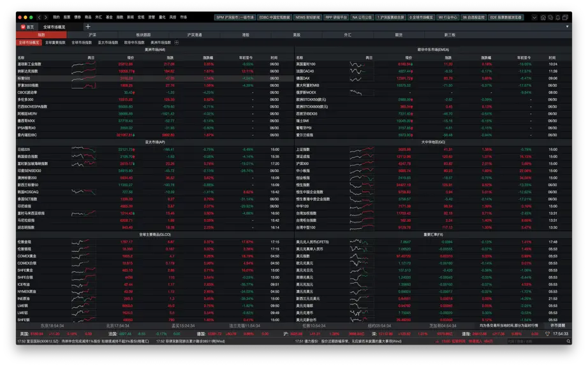Click SPM 沪深股市 shortcut button
Screen dimensions: 588x367
coord(235,18)
